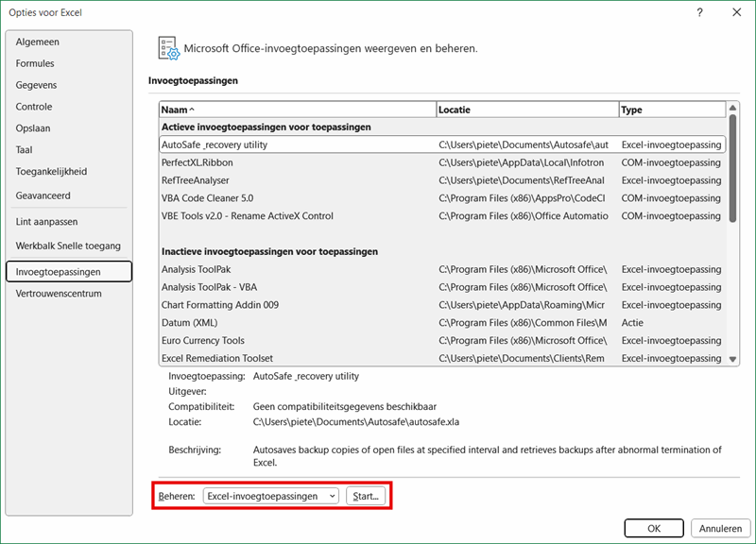Select the Euro Currency Tools row
The image size is (756, 544).
[x=442, y=341]
